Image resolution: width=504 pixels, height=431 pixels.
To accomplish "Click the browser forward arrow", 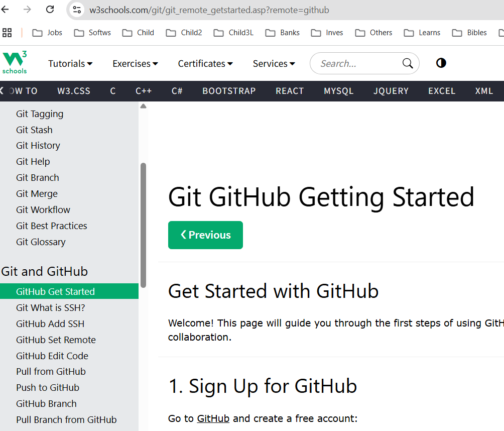I will 27,10.
